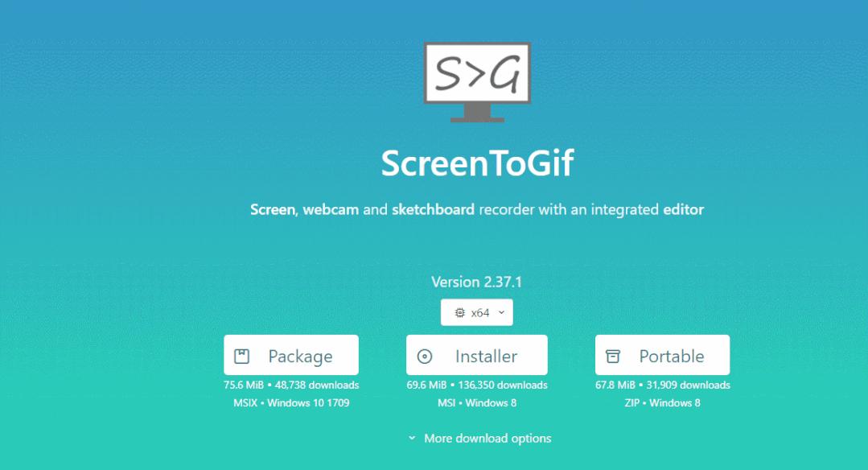The image size is (868, 470).
Task: Click the archive icon on the Portable button
Action: 613,356
